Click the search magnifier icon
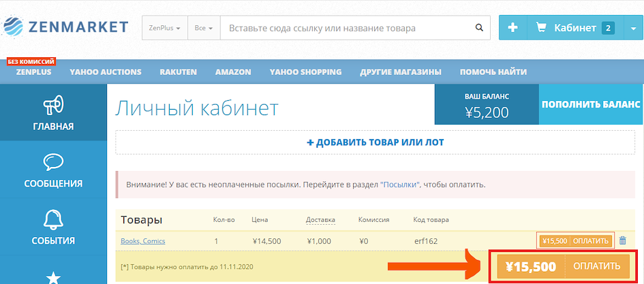The height and width of the screenshot is (284, 644). click(479, 28)
